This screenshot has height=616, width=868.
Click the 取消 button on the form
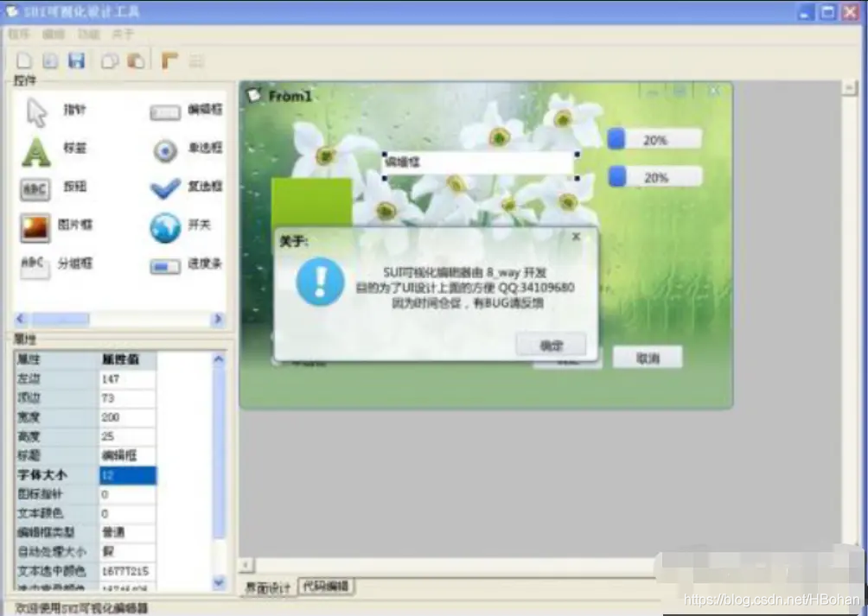point(648,358)
